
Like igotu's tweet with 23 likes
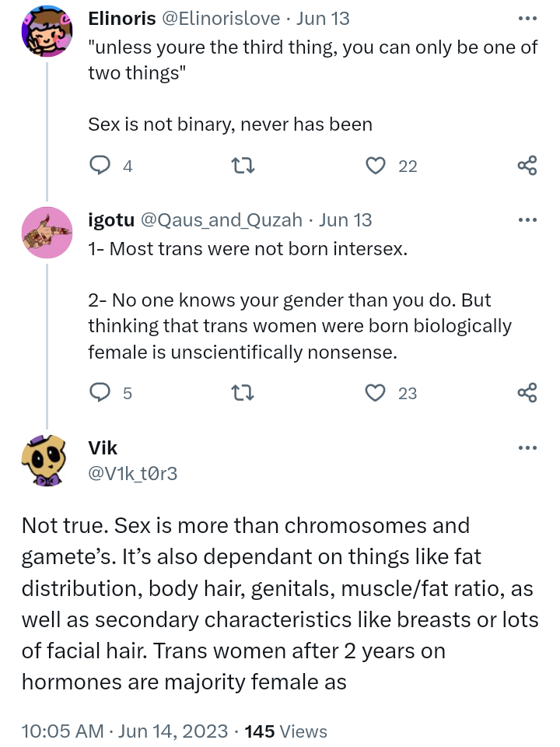click(x=376, y=393)
